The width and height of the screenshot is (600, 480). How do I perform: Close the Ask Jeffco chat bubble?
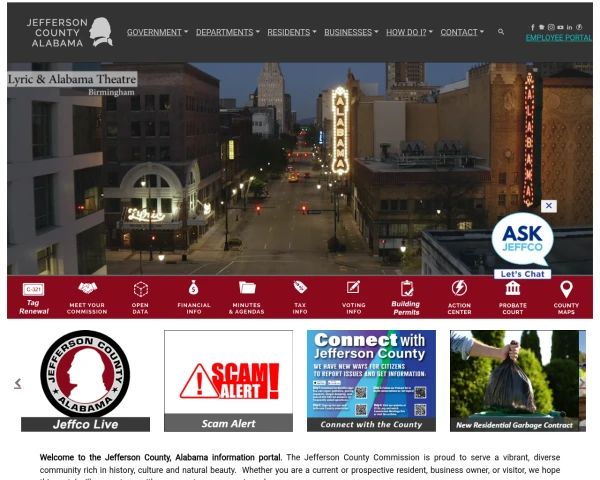point(548,205)
